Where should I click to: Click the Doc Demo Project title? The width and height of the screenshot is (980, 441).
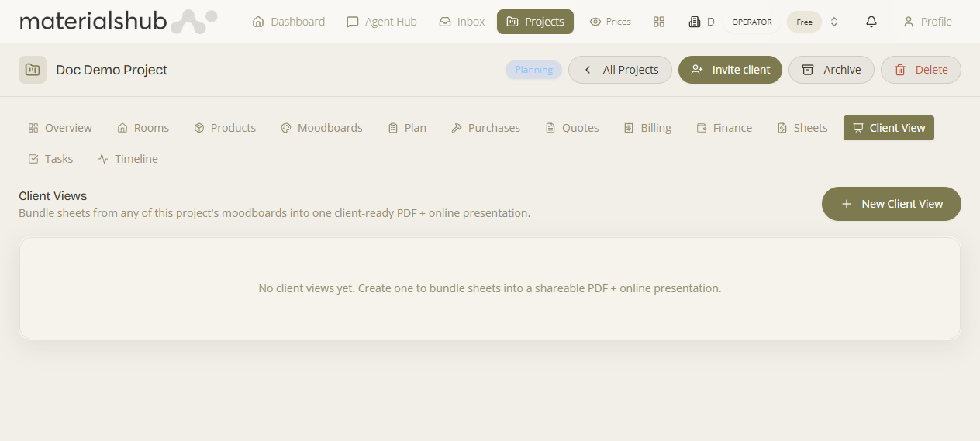112,70
